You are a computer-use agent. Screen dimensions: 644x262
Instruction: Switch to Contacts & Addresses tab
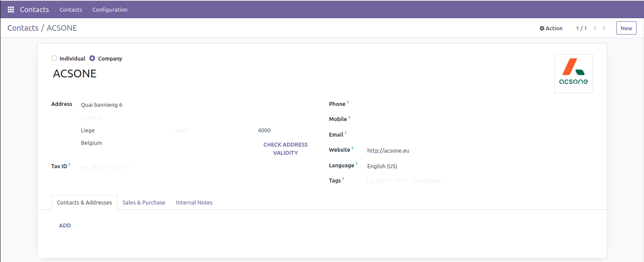point(84,202)
